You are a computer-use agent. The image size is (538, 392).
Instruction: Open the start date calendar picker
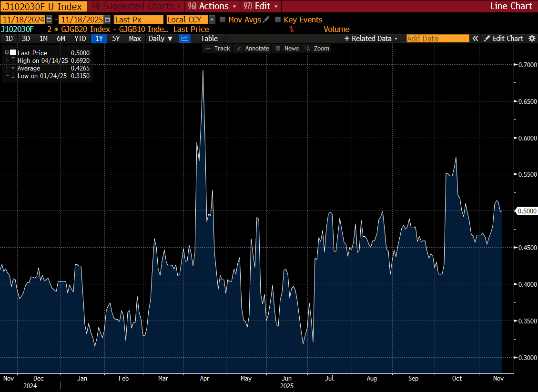49,20
